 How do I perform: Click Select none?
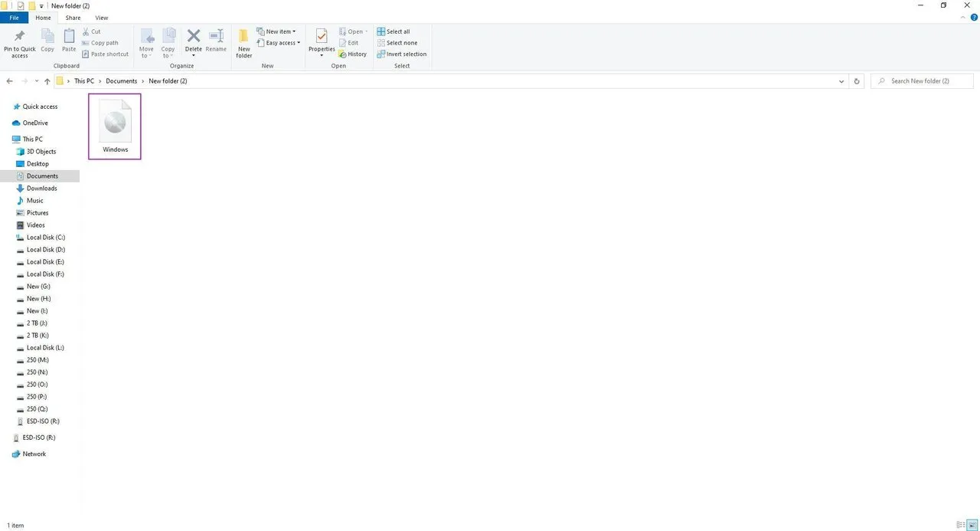(397, 43)
